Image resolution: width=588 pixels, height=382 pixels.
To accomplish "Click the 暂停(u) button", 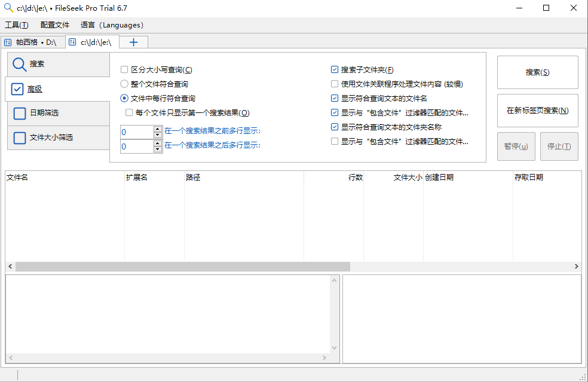I will click(516, 146).
